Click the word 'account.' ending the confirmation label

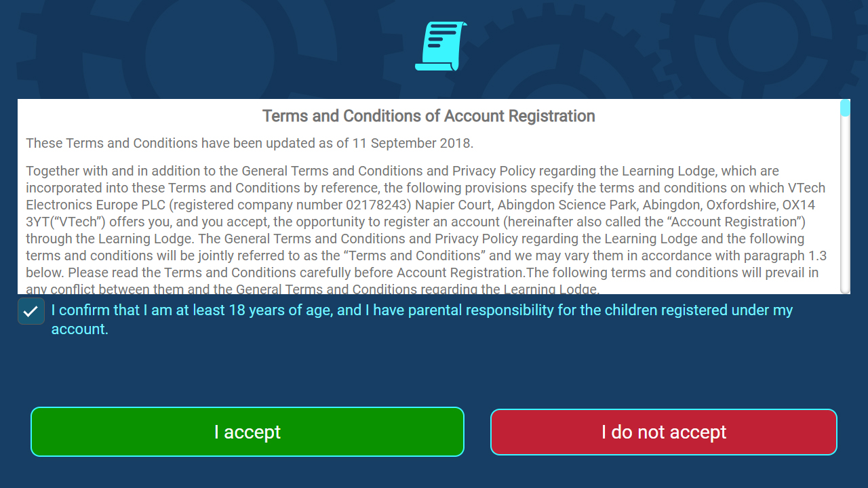pyautogui.click(x=80, y=329)
